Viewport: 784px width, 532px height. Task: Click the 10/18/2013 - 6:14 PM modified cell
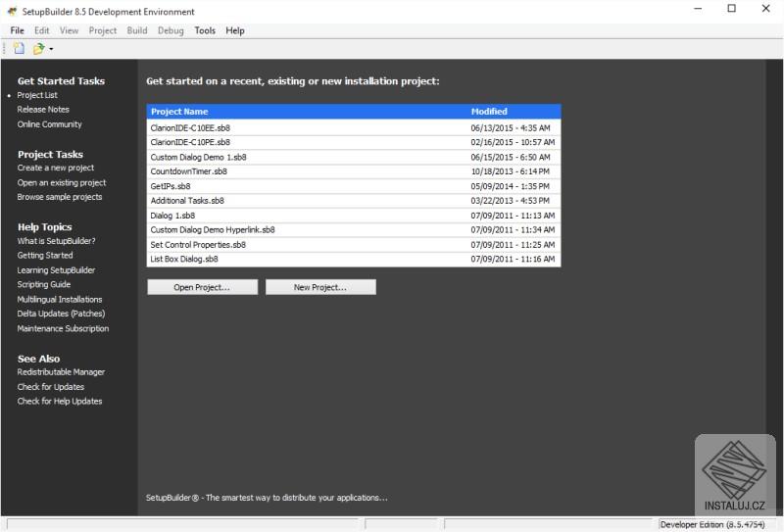(x=511, y=171)
